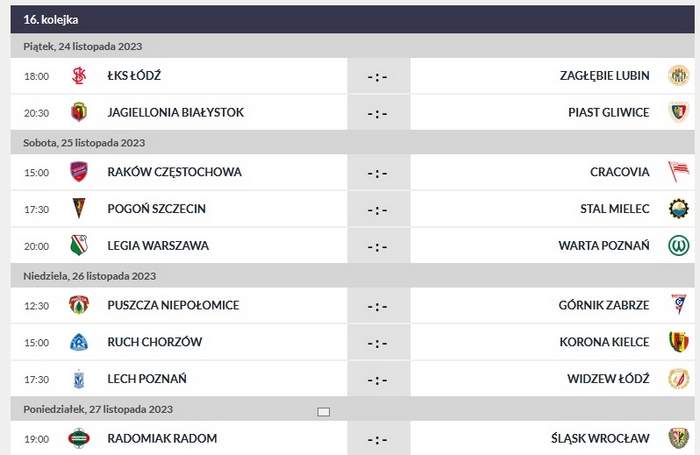
Task: Click the Pogoń Szczecin club crest
Action: tap(79, 209)
